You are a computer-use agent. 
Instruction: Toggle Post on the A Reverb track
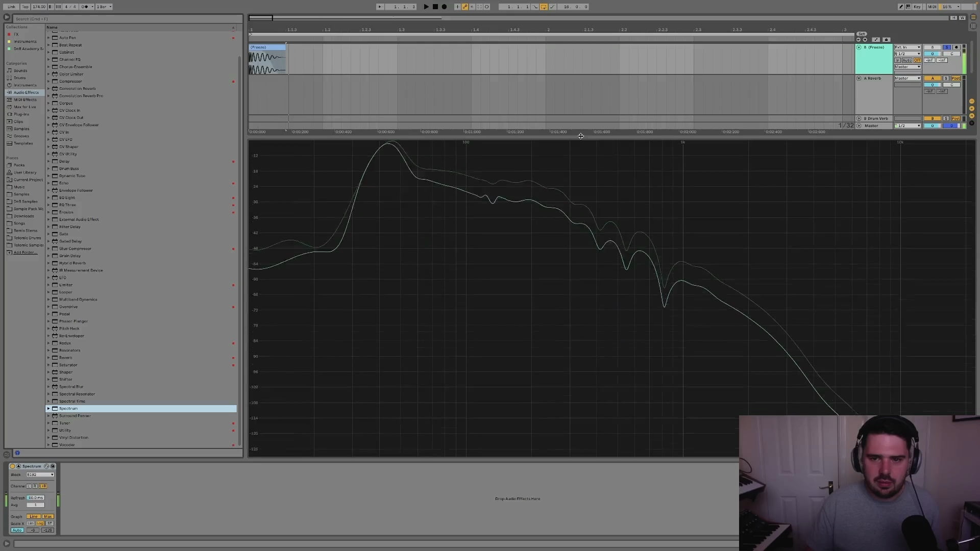tap(955, 79)
